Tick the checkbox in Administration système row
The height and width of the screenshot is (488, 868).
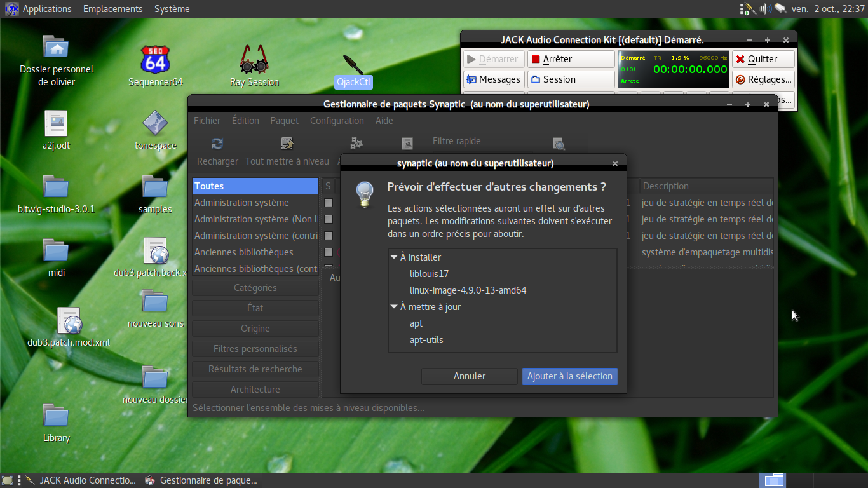point(329,203)
